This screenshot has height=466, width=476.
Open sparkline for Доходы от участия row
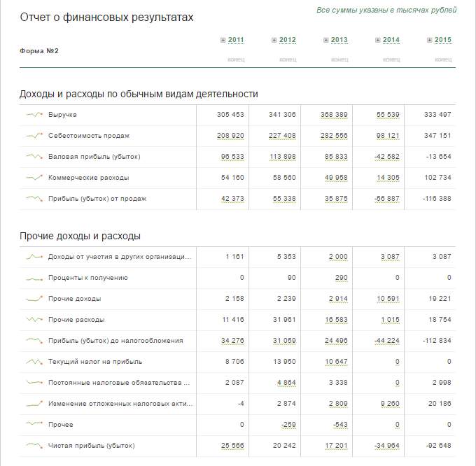(x=34, y=257)
